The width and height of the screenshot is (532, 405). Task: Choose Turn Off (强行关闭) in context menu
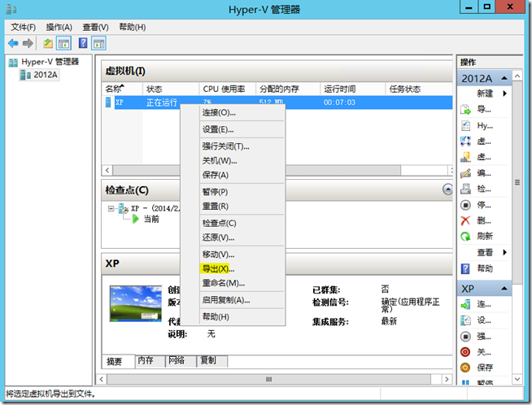(x=233, y=146)
